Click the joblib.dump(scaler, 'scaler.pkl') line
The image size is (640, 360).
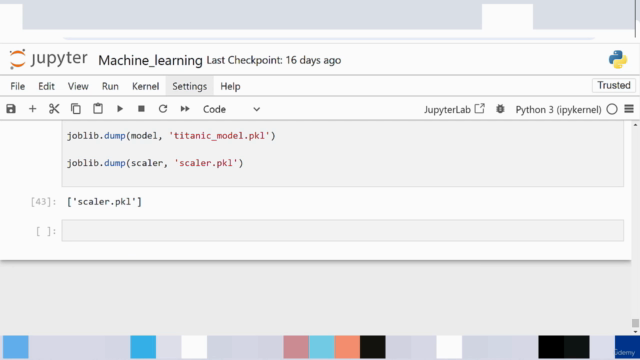pos(155,163)
